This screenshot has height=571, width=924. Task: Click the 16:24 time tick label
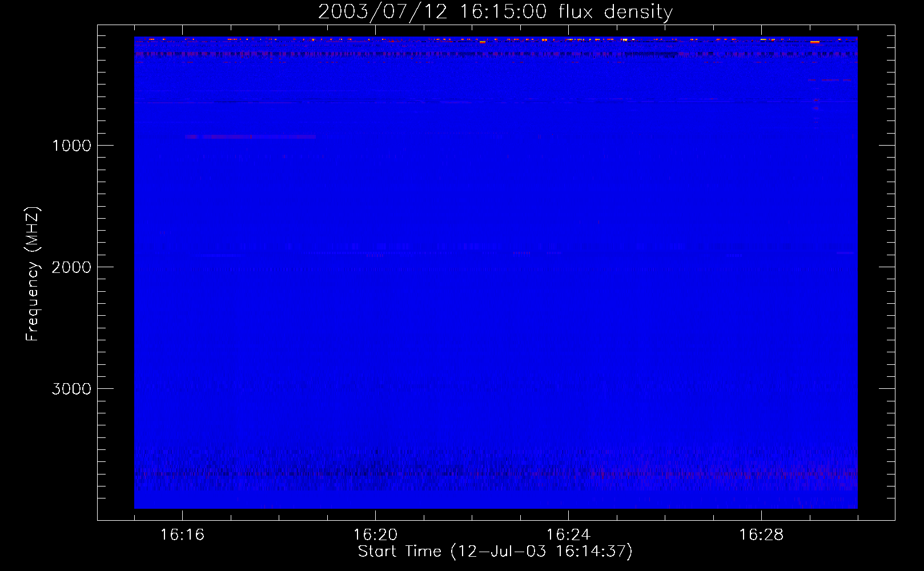point(568,535)
